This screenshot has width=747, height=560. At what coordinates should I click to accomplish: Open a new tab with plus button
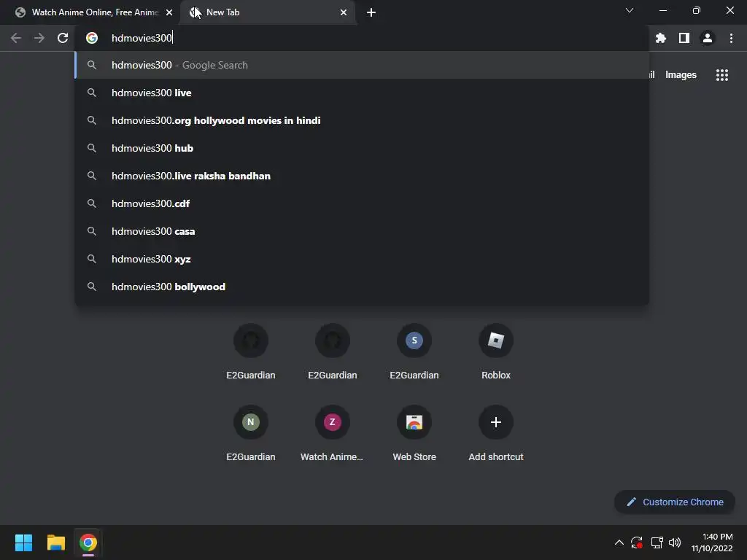click(x=371, y=12)
